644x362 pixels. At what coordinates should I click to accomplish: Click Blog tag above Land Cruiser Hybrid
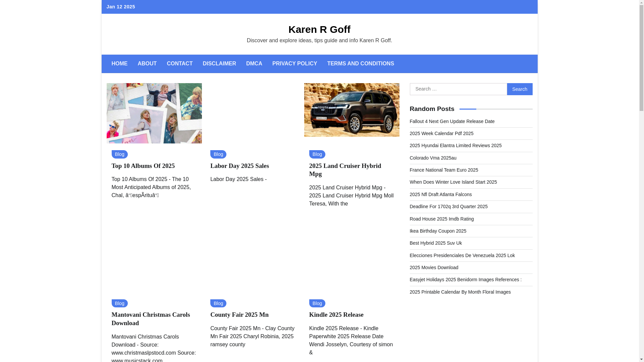(x=317, y=154)
